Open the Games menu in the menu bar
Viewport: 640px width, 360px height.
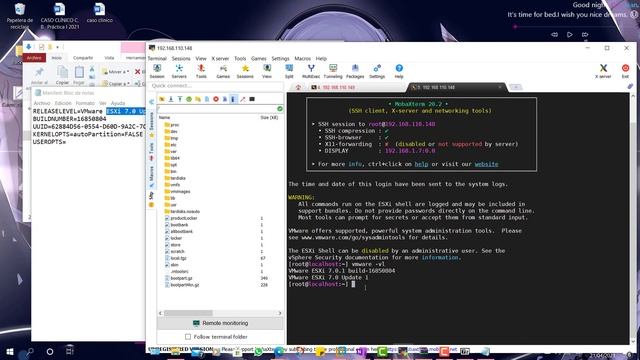[258, 58]
